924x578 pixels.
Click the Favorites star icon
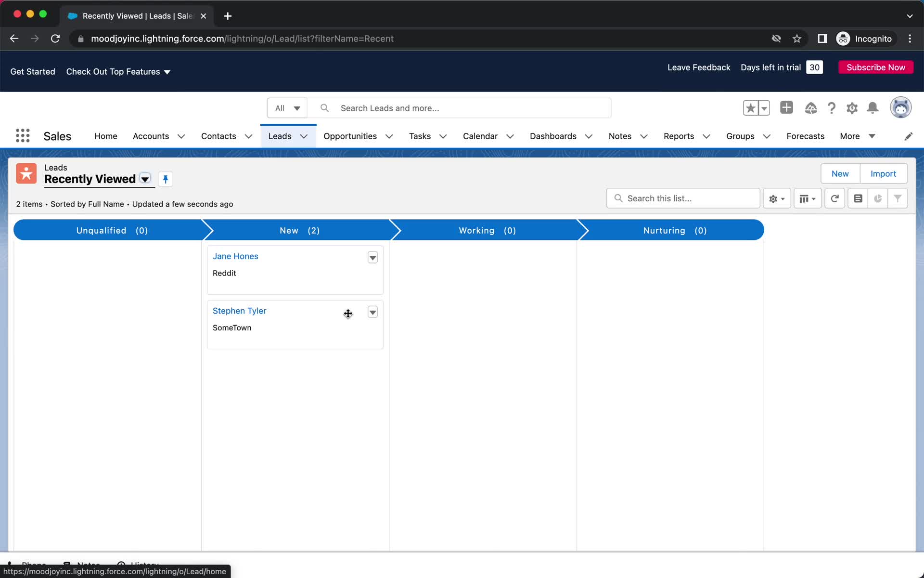pyautogui.click(x=751, y=108)
